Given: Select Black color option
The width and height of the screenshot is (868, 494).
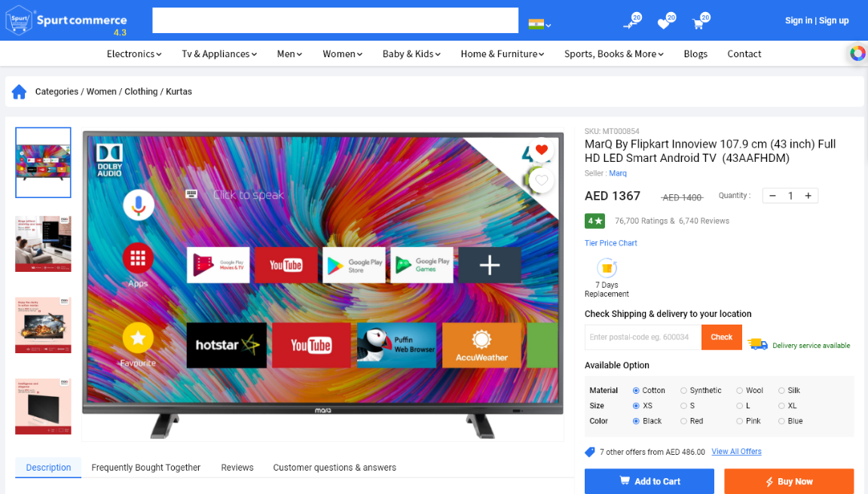Looking at the screenshot, I should click(636, 422).
